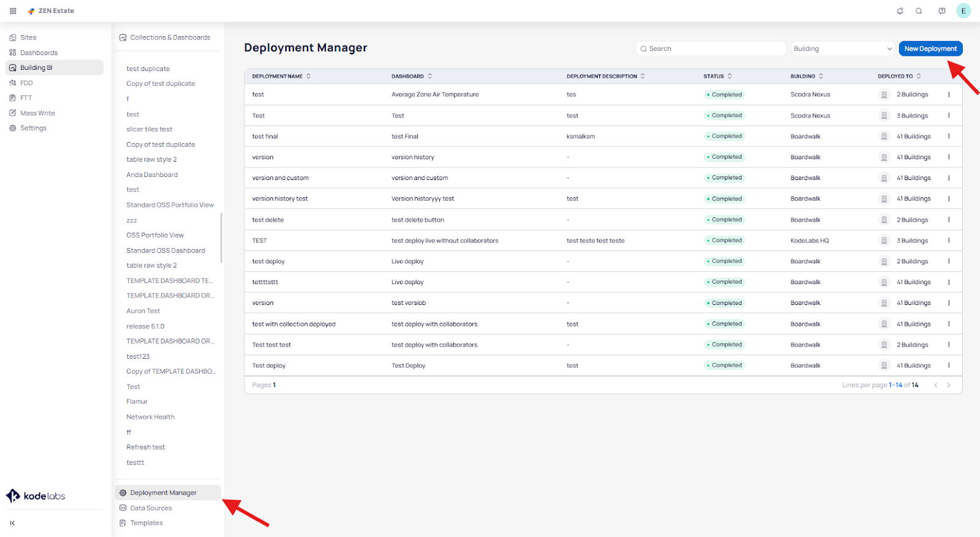Open three-dot menu for test final row
Viewport: 980px width, 537px height.
point(949,137)
